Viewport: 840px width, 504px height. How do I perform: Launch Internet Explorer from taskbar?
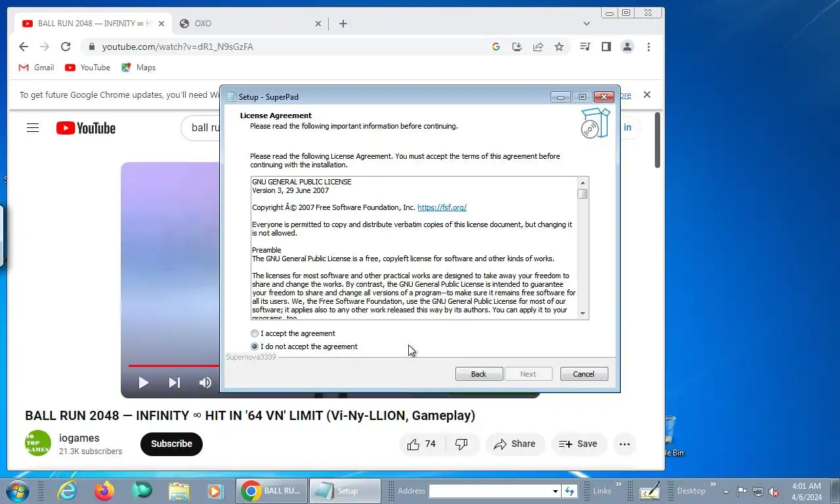coord(67,490)
